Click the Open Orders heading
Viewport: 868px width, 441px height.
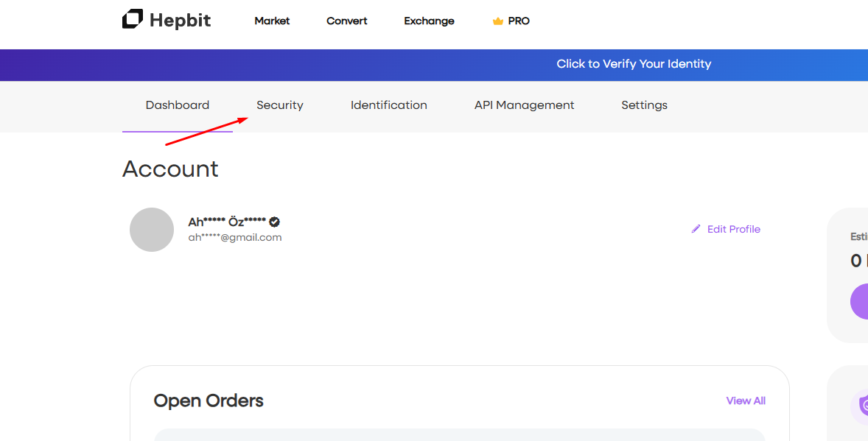(x=209, y=401)
